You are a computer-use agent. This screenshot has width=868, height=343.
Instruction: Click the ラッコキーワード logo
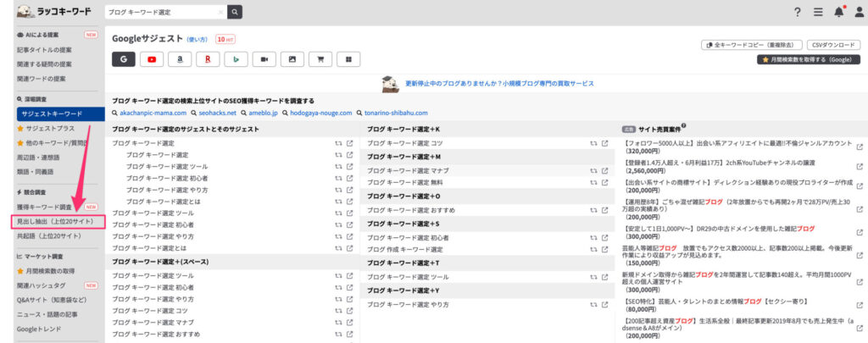click(x=53, y=12)
